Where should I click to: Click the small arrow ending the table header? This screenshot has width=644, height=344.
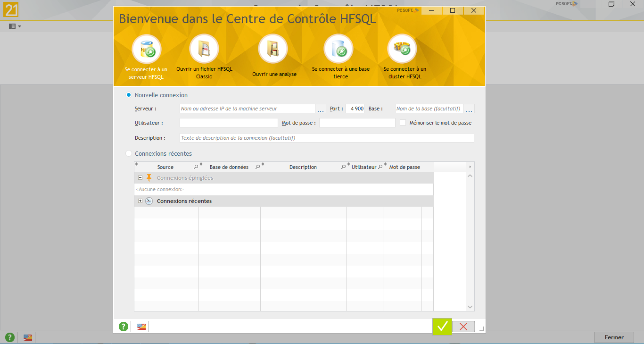pyautogui.click(x=470, y=167)
